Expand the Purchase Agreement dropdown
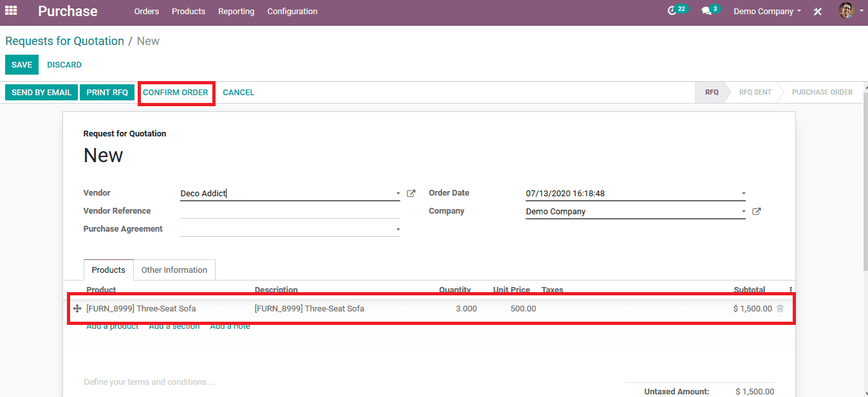 coord(398,230)
